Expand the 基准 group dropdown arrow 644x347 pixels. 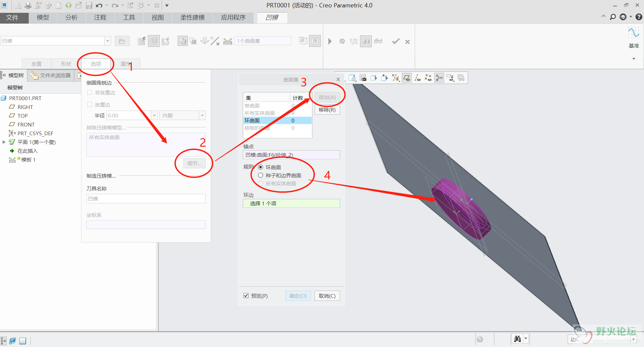(x=634, y=59)
